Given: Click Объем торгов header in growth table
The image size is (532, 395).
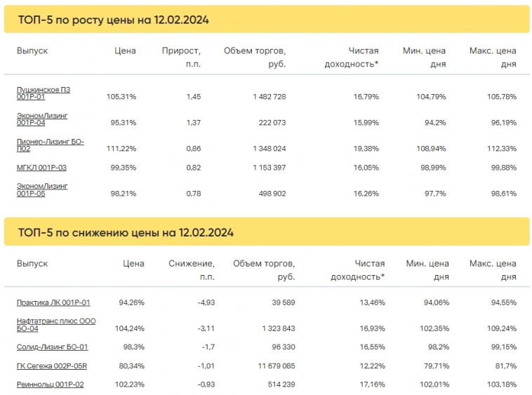Looking at the screenshot, I should (255, 57).
